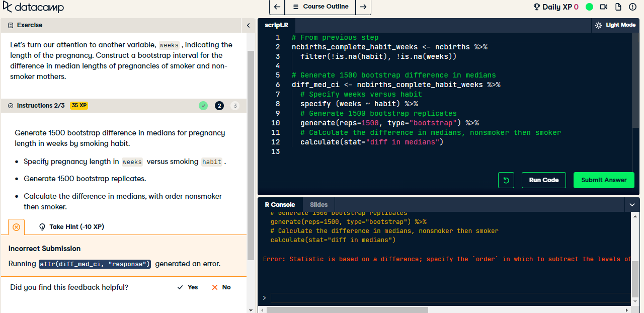Open the Course Outline menu
The height and width of the screenshot is (313, 644).
(320, 7)
